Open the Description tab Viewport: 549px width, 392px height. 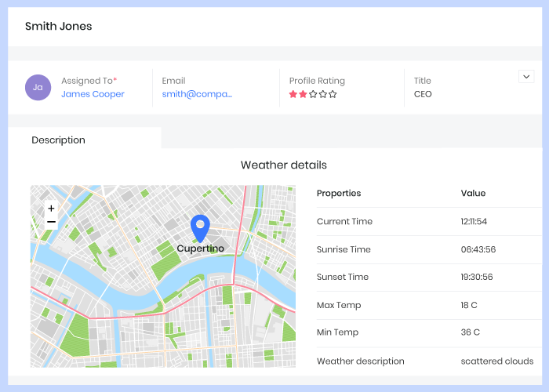click(x=59, y=140)
